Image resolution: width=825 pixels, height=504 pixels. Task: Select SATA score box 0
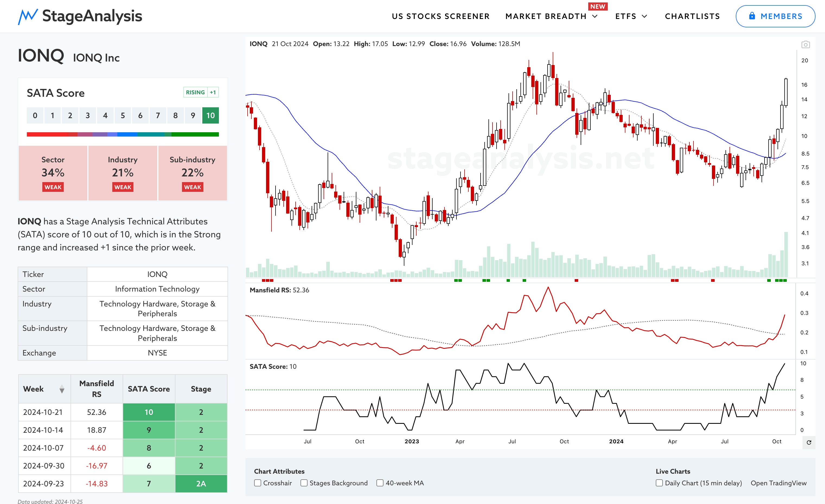click(35, 115)
